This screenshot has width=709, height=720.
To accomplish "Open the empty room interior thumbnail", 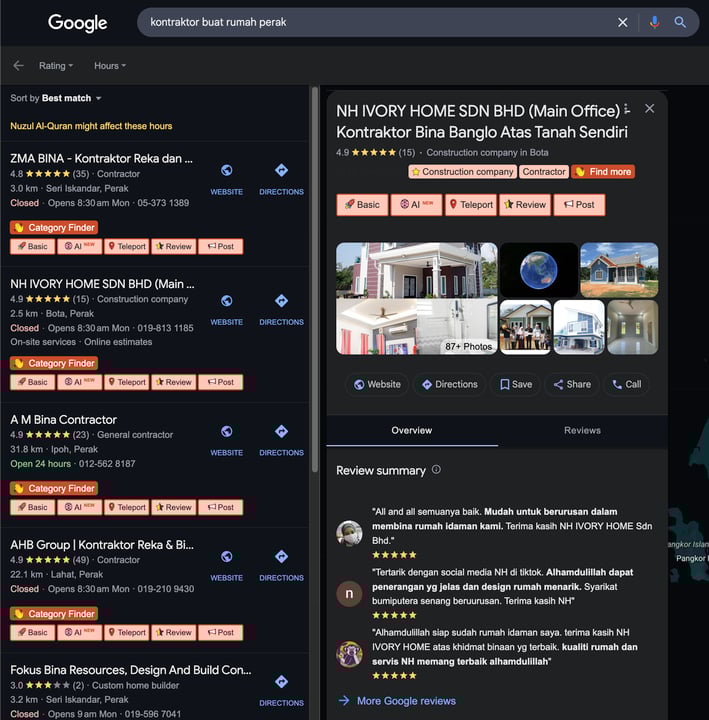I will [x=632, y=327].
